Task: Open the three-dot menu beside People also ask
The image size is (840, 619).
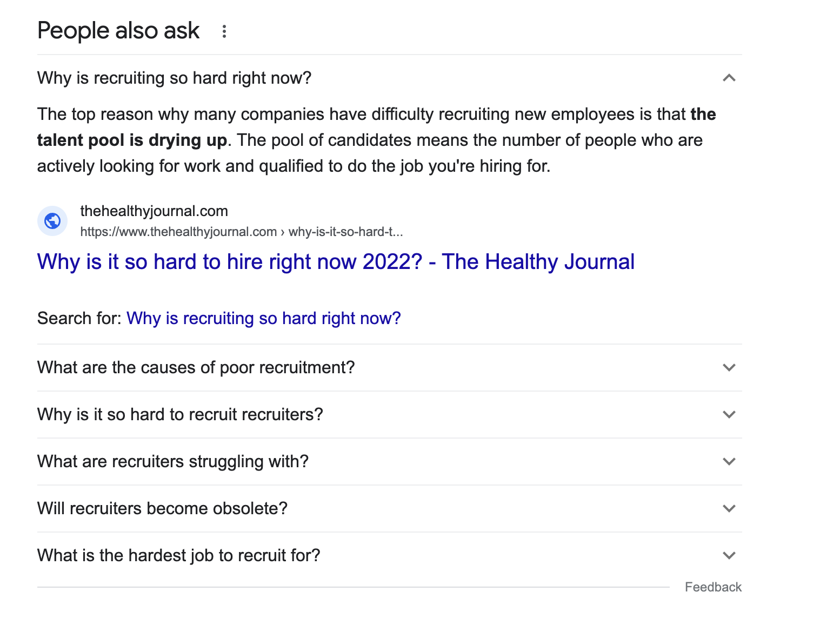Action: [224, 31]
